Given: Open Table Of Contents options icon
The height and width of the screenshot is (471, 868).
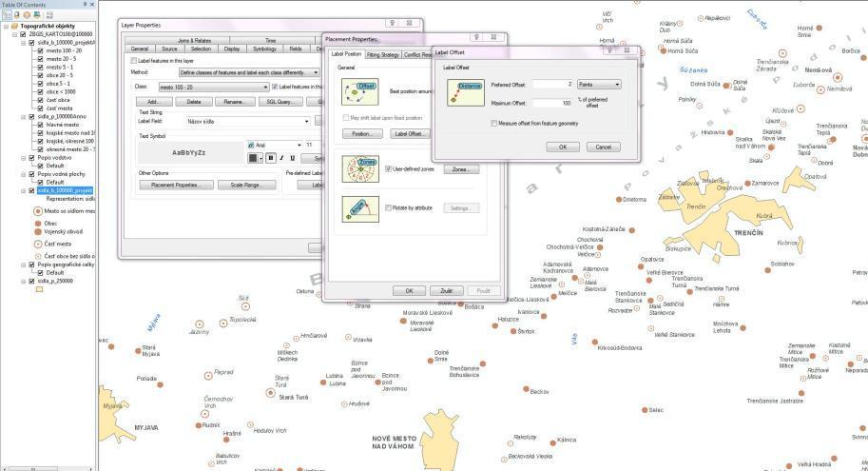Looking at the screenshot, I should coord(48,15).
